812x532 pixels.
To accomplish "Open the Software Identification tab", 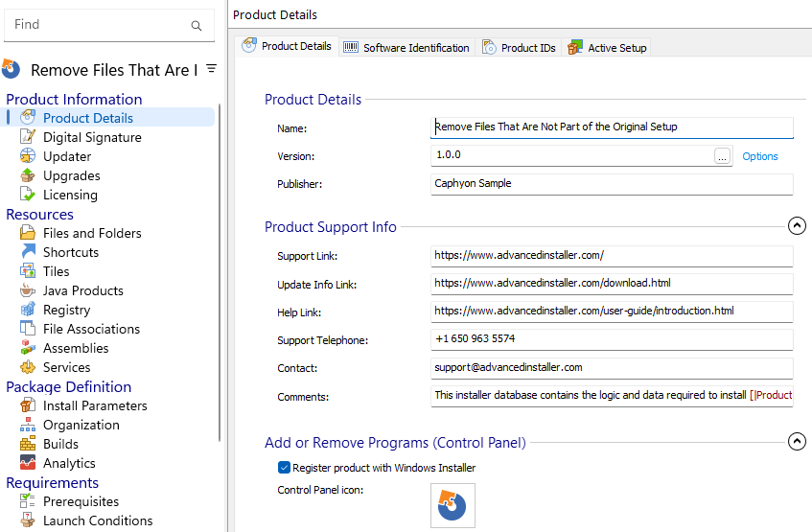I will tap(407, 48).
